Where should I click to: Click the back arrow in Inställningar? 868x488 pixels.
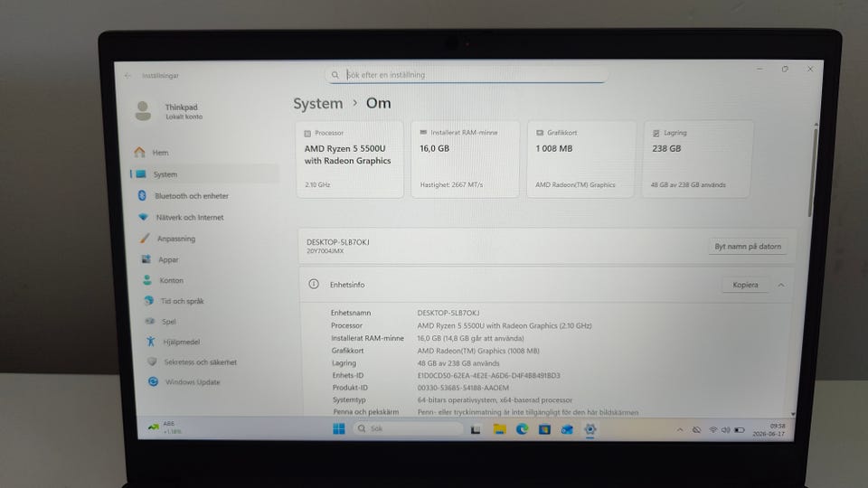point(127,75)
